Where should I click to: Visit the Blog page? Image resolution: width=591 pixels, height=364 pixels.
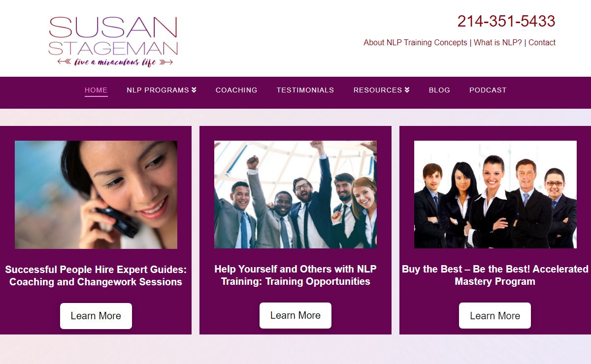439,90
